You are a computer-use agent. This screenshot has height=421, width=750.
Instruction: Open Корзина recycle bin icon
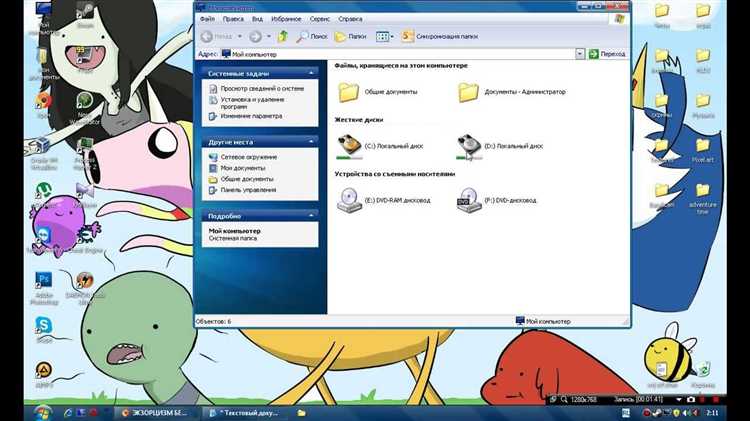pyautogui.click(x=703, y=375)
